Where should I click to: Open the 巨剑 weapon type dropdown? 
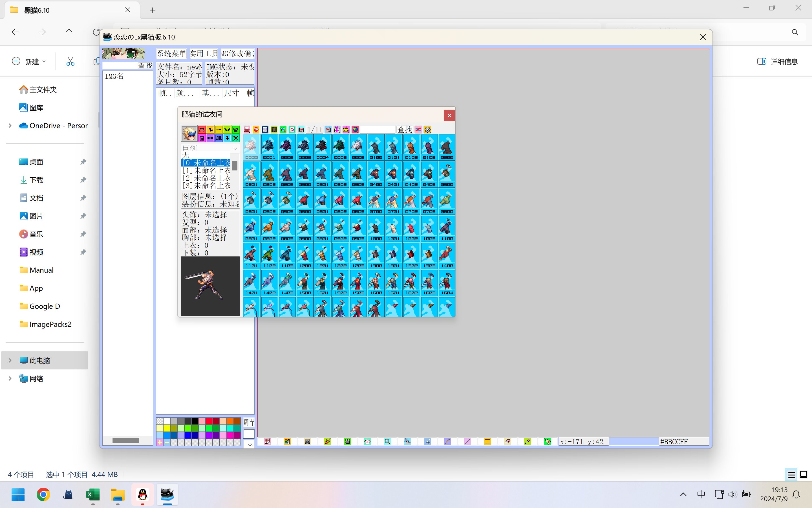pos(210,148)
